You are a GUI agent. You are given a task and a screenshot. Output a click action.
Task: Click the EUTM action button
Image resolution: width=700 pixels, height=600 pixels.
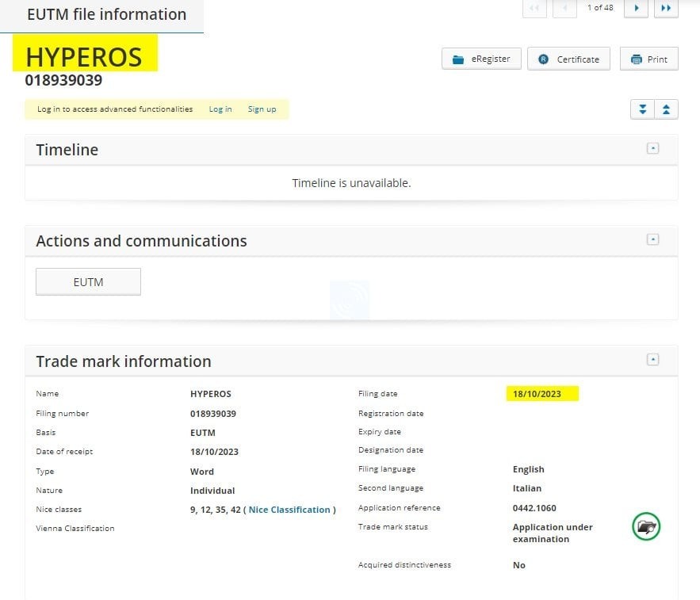click(88, 282)
